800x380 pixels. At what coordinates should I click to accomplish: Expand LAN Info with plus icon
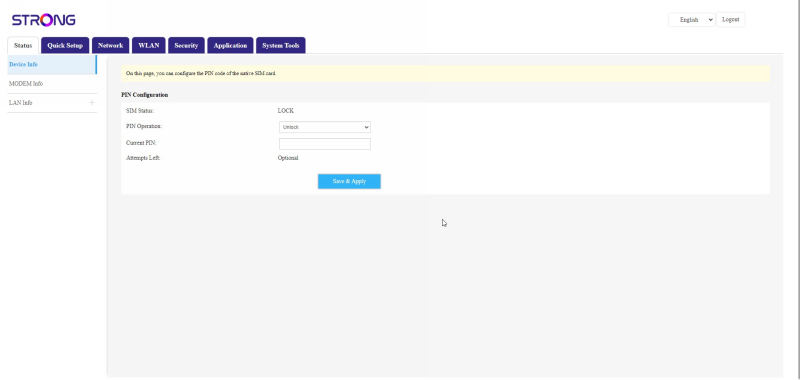(x=91, y=103)
